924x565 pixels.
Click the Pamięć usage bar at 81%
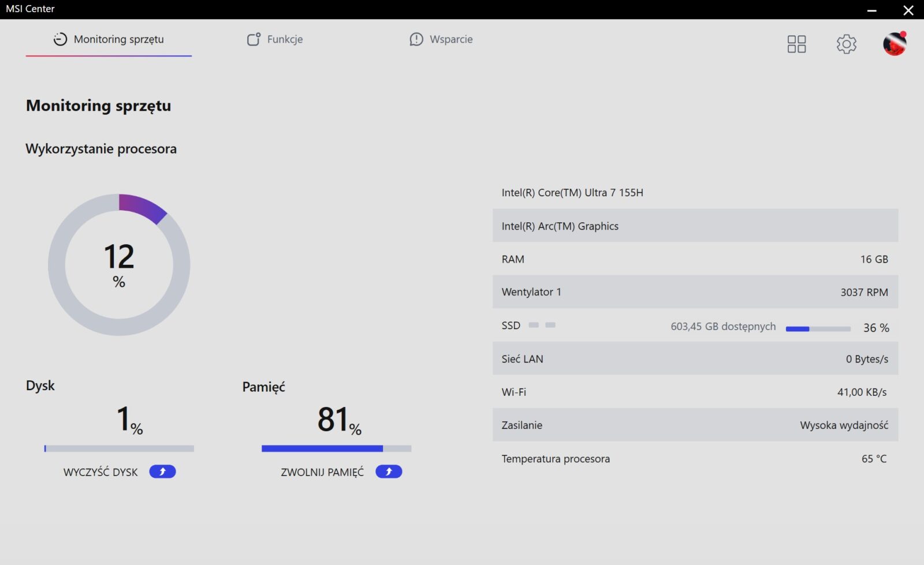(336, 448)
